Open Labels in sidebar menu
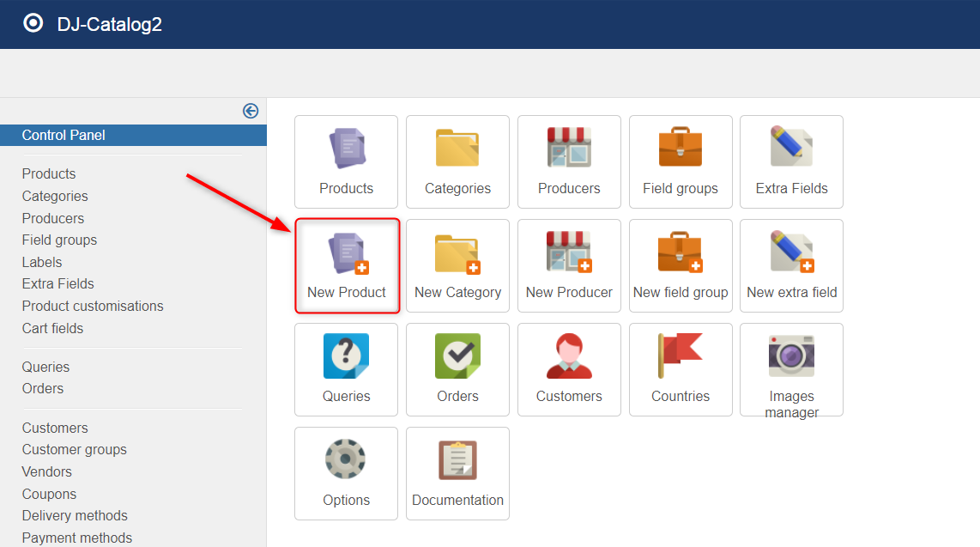The height and width of the screenshot is (547, 980). coord(42,262)
